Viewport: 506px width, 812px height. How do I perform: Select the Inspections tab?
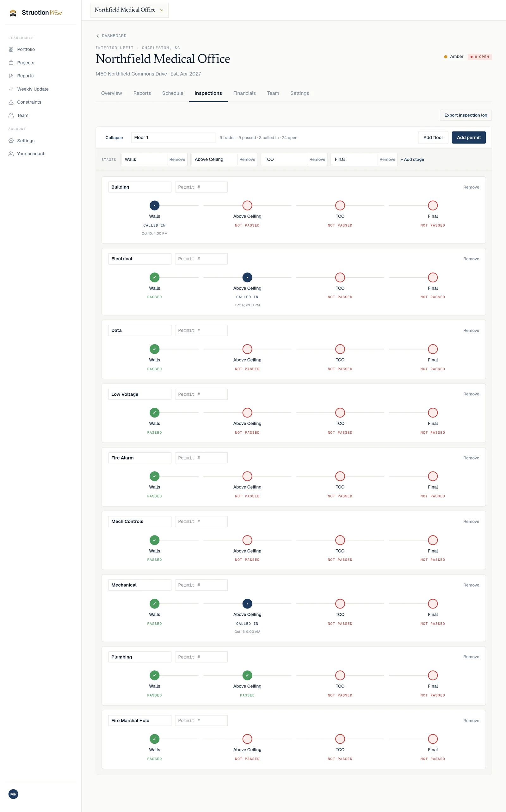tap(208, 93)
